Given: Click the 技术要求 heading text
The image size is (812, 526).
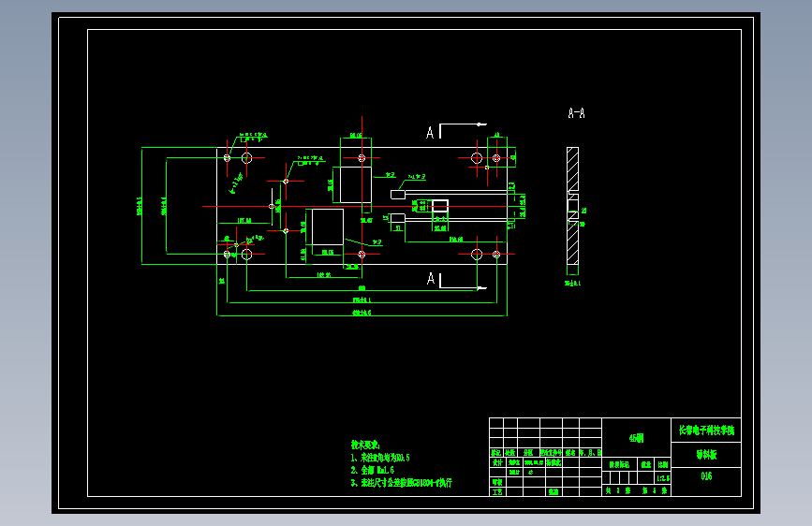Looking at the screenshot, I should click(365, 445).
